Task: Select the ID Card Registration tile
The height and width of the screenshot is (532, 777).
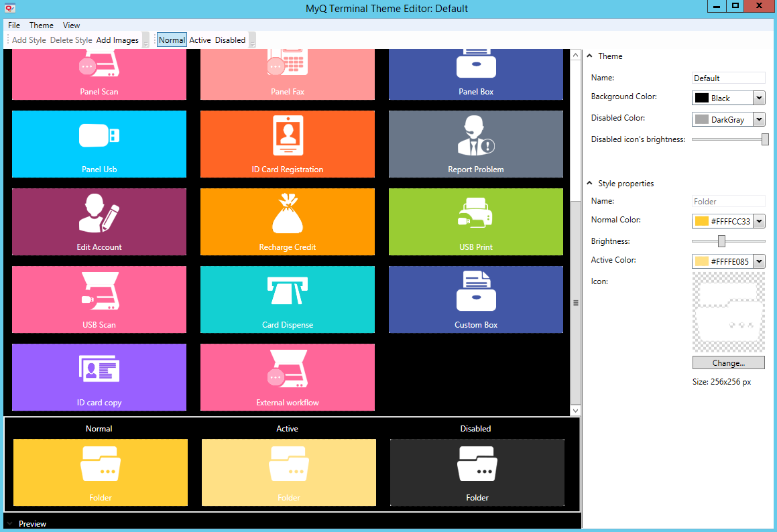Action: coord(287,144)
